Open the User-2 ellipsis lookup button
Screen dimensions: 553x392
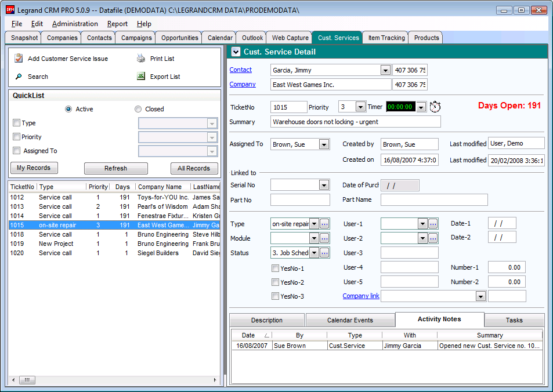tap(433, 238)
